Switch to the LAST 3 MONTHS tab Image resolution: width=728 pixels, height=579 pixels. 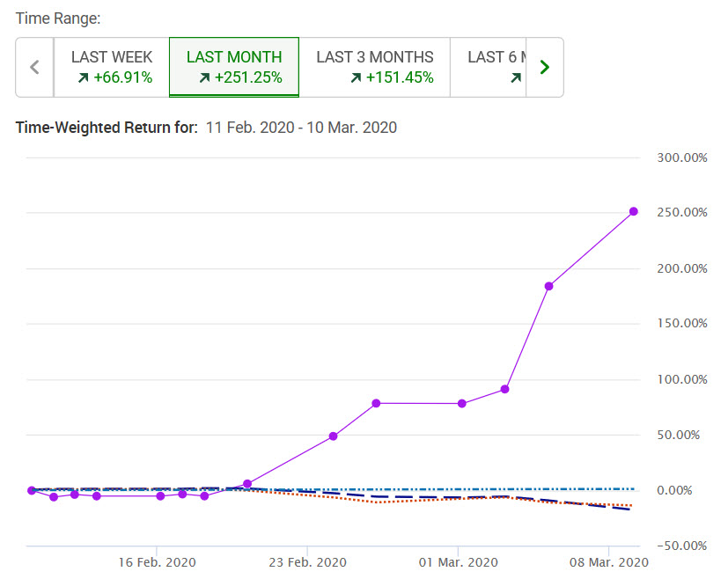(x=375, y=67)
